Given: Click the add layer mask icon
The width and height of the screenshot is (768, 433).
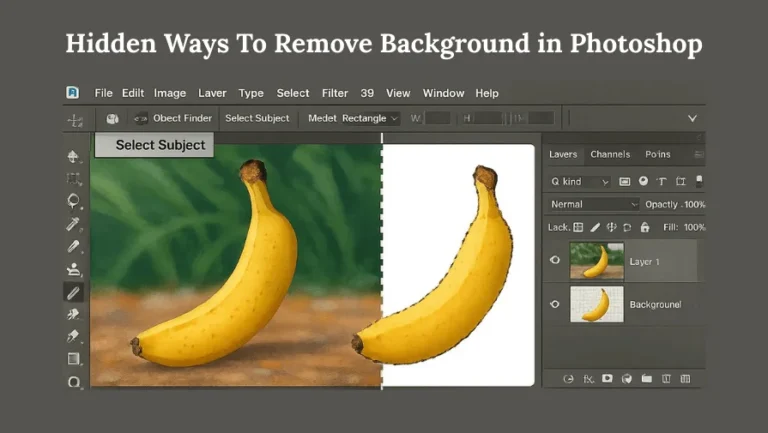Looking at the screenshot, I should point(607,379).
